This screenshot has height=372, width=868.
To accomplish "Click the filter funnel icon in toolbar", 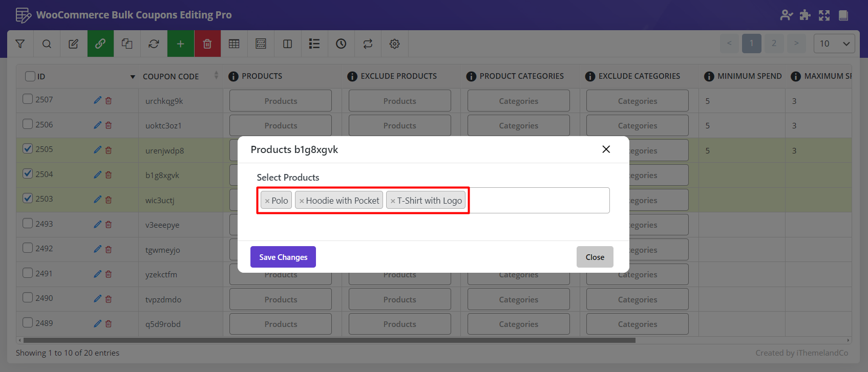I will [20, 44].
